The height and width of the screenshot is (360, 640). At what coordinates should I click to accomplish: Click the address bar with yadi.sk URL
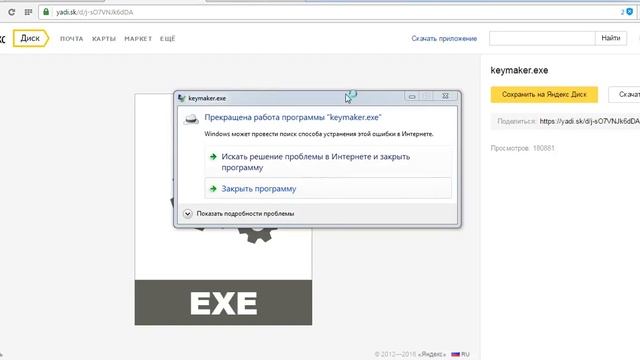[x=327, y=12]
